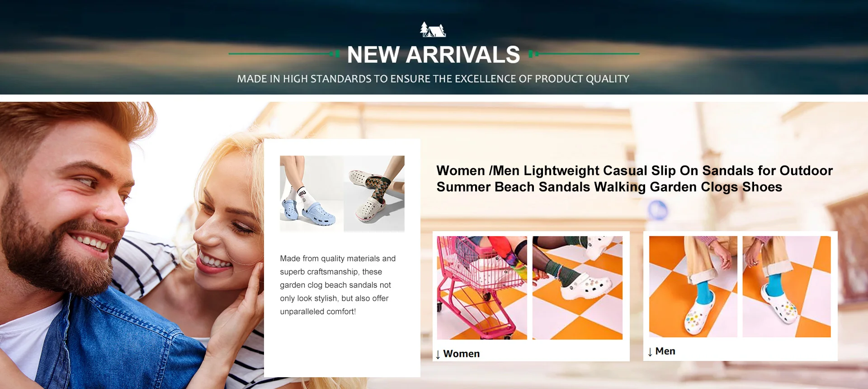Screen dimensions: 868x389
Task: Open the pink shopping cart photo
Action: pos(482,288)
